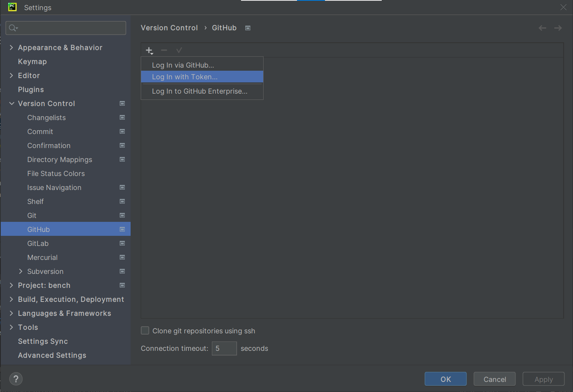Expand the Project: bench section
This screenshot has height=392, width=573.
click(11, 285)
